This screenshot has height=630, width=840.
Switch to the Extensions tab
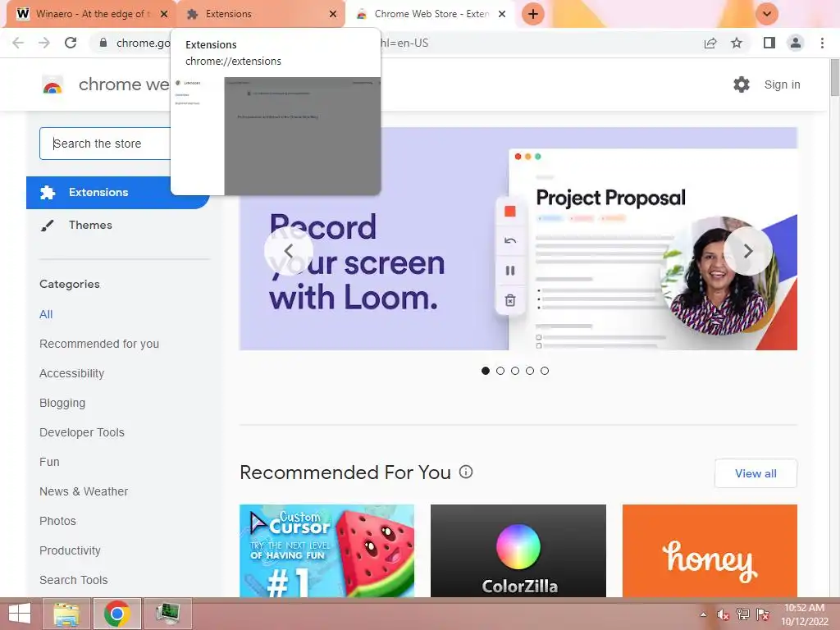click(x=261, y=14)
